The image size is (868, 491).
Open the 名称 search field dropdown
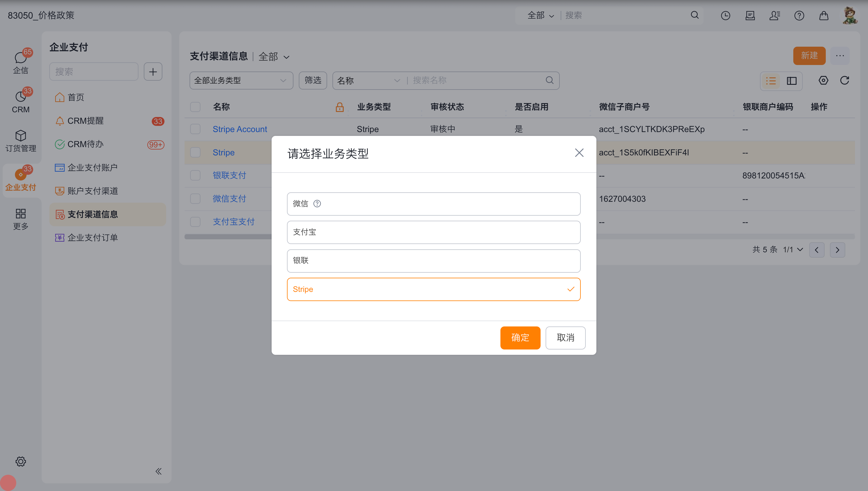(368, 81)
